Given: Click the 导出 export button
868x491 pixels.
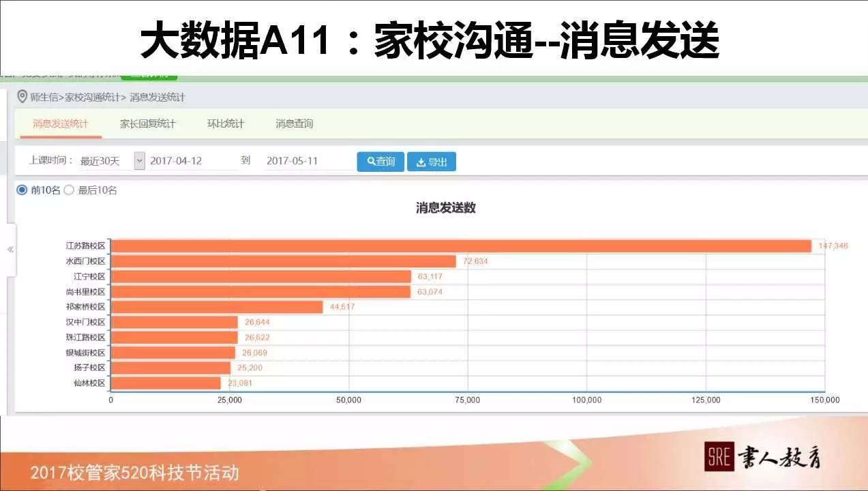Looking at the screenshot, I should [x=431, y=162].
